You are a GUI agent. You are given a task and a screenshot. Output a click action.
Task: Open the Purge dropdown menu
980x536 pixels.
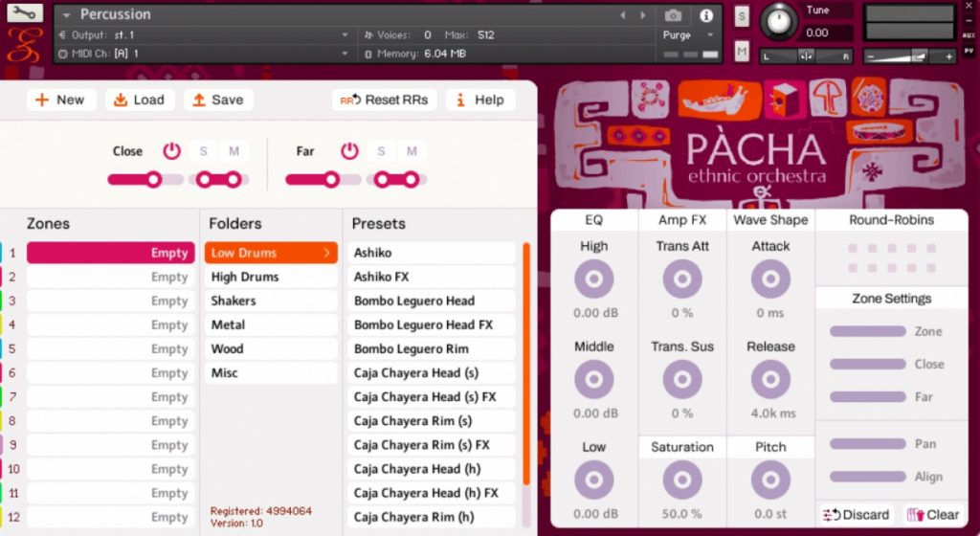coord(689,35)
